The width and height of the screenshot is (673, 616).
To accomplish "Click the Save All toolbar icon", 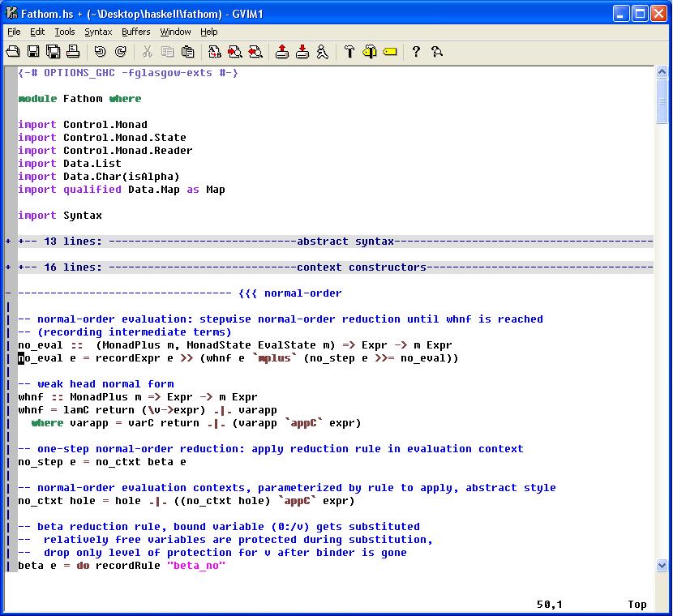I will pos(53,52).
